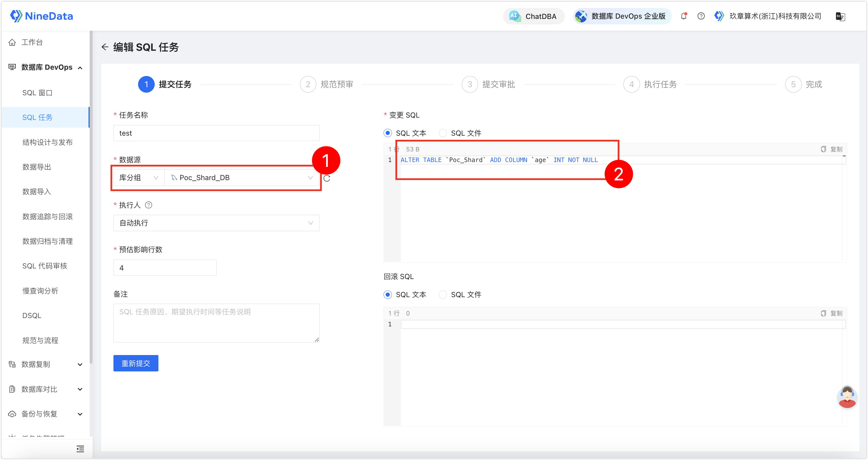Open the 自动执行 executor dropdown
868x460 pixels.
[x=216, y=223]
